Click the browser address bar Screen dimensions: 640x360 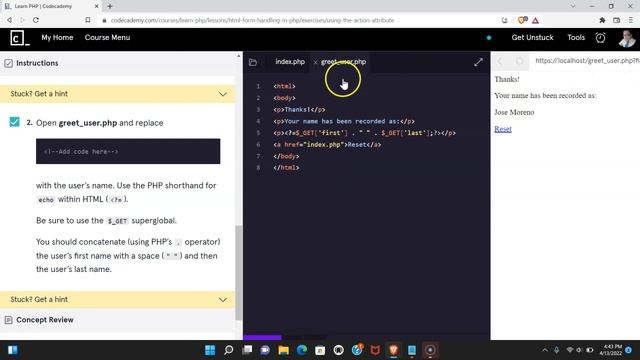click(252, 20)
